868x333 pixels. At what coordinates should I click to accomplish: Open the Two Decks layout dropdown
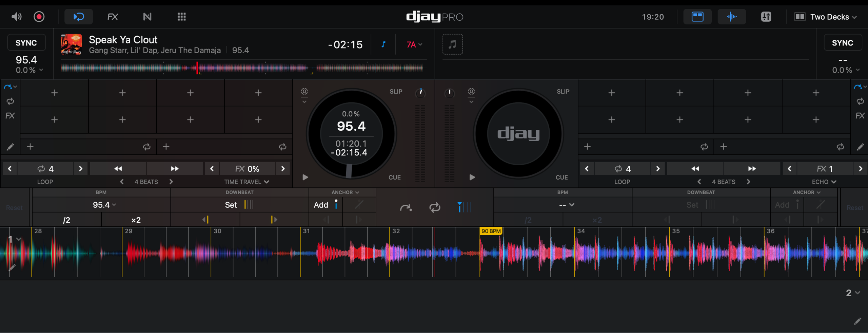[825, 17]
